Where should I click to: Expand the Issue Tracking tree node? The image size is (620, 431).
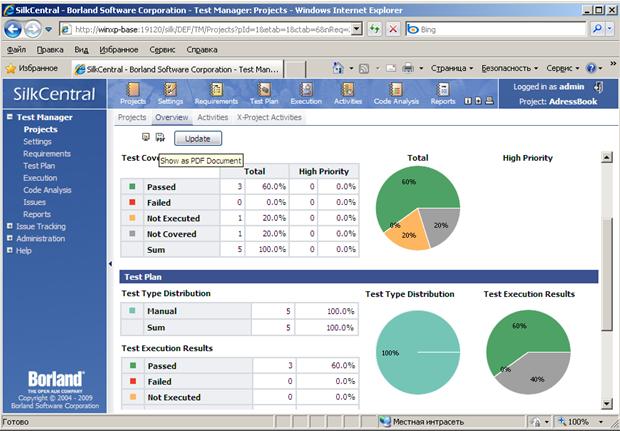click(x=10, y=226)
